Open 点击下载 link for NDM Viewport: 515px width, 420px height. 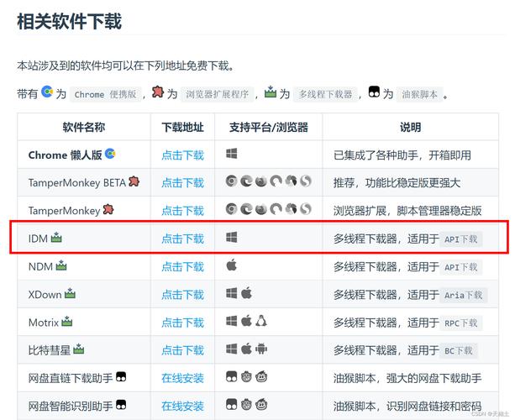pyautogui.click(x=182, y=266)
